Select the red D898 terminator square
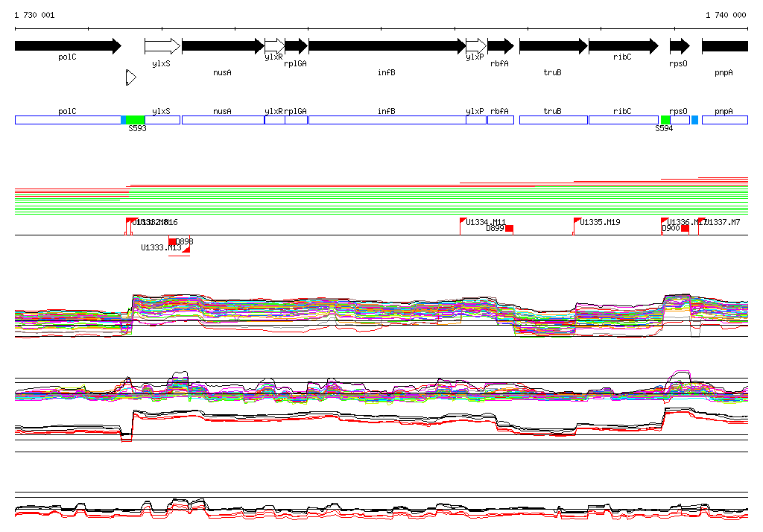The image size is (763, 532). (x=172, y=241)
